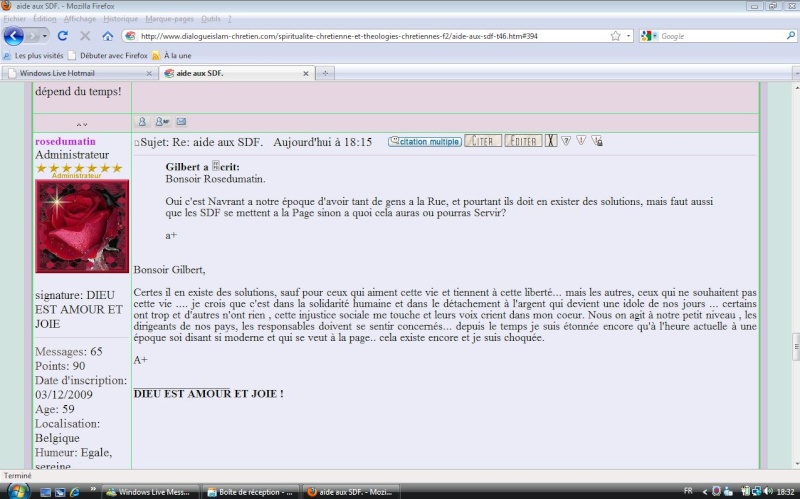
Task: Click the lock report triangle icon
Action: (597, 141)
